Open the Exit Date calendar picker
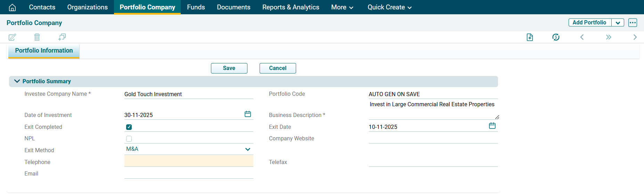The height and width of the screenshot is (194, 644). click(492, 126)
